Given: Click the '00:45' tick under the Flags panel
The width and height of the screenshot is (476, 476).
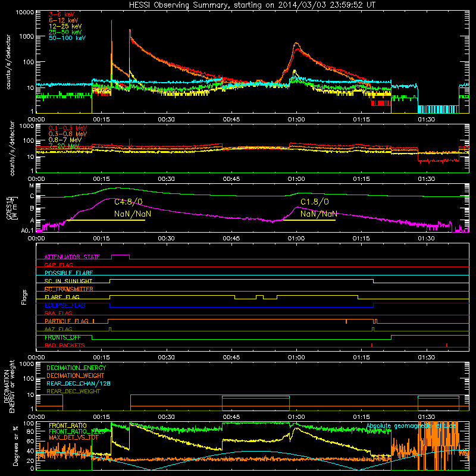Looking at the screenshot, I should 231,358.
